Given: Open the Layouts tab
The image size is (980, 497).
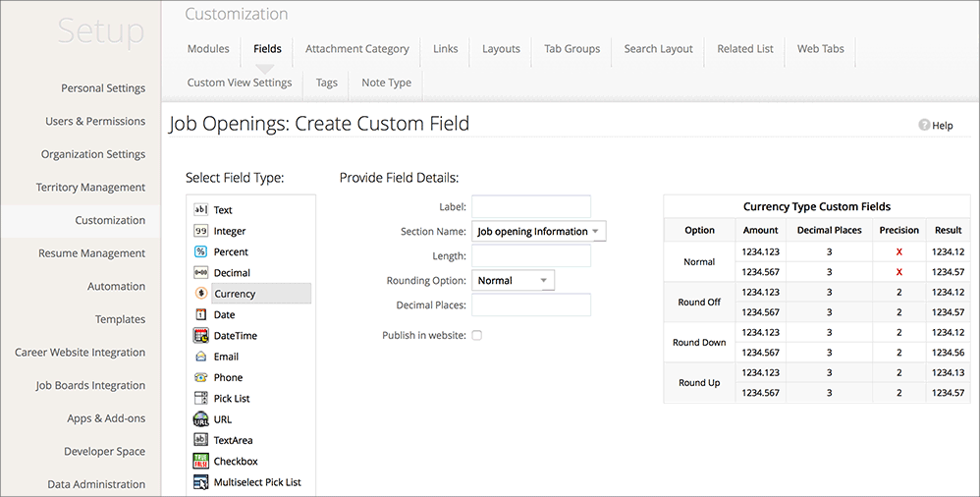Looking at the screenshot, I should (501, 49).
